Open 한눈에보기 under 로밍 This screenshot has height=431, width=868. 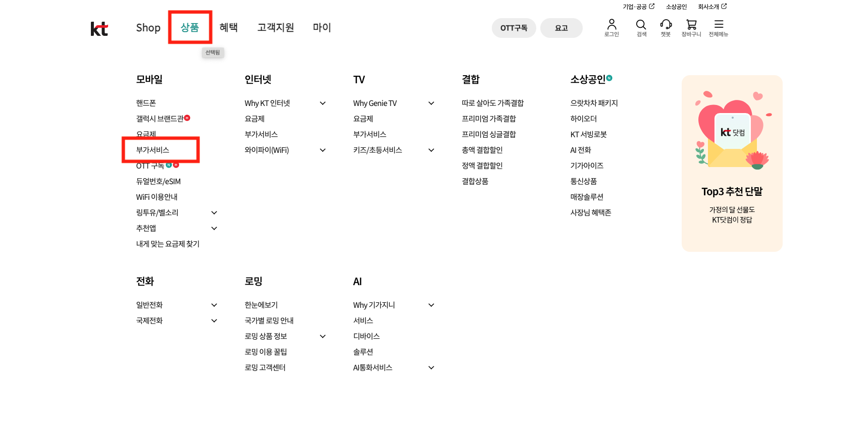pos(261,305)
